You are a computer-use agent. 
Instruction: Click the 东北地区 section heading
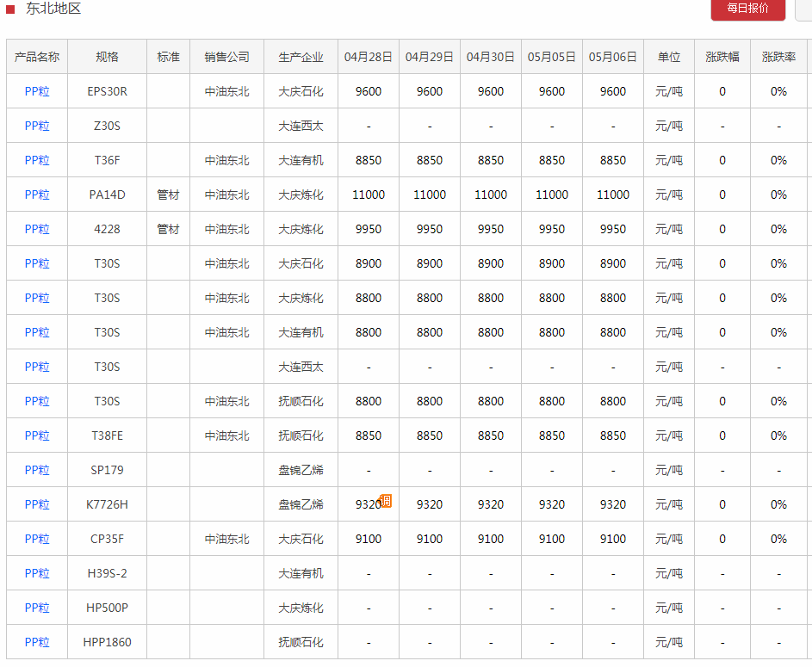click(x=53, y=9)
